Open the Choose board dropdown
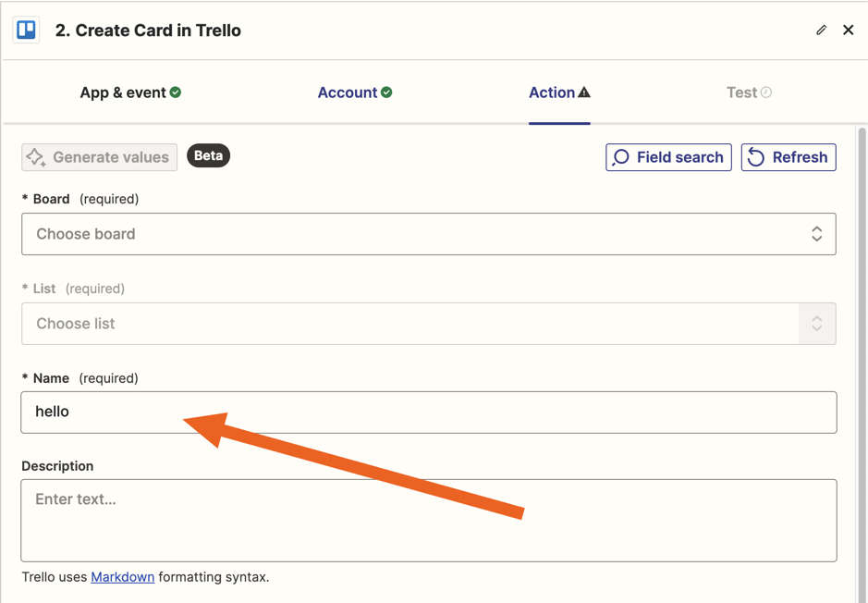 click(429, 234)
